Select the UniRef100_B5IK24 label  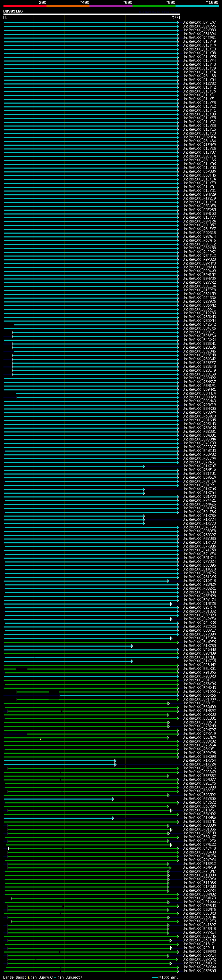(199, 558)
